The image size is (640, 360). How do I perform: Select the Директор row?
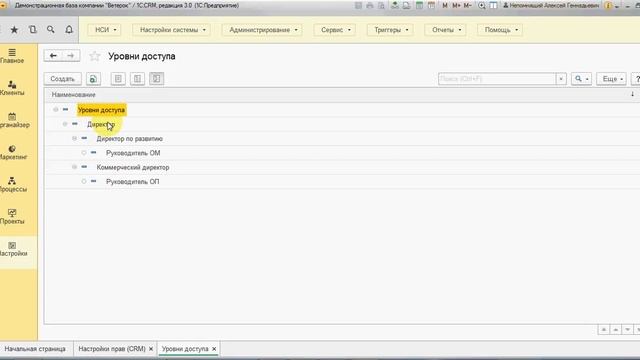(342, 124)
